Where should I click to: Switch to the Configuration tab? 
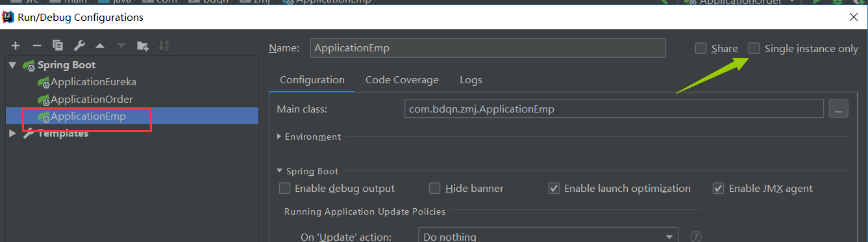pyautogui.click(x=312, y=80)
